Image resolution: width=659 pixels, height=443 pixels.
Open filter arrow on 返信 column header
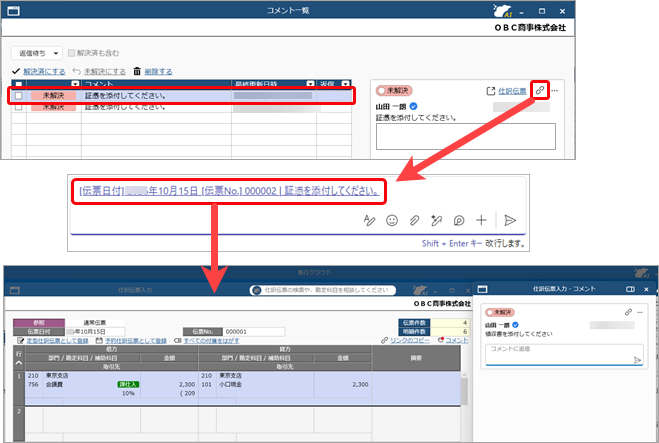click(x=346, y=84)
